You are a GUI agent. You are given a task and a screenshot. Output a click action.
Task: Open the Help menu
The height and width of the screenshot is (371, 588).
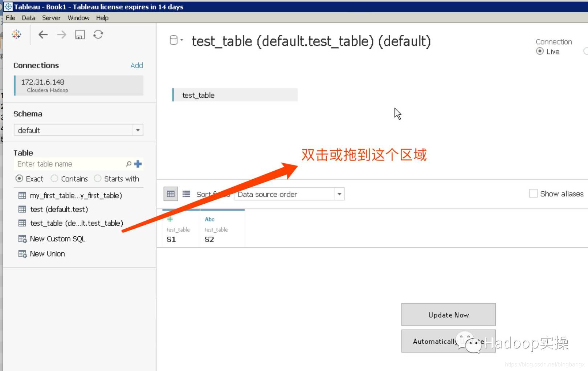pyautogui.click(x=102, y=18)
